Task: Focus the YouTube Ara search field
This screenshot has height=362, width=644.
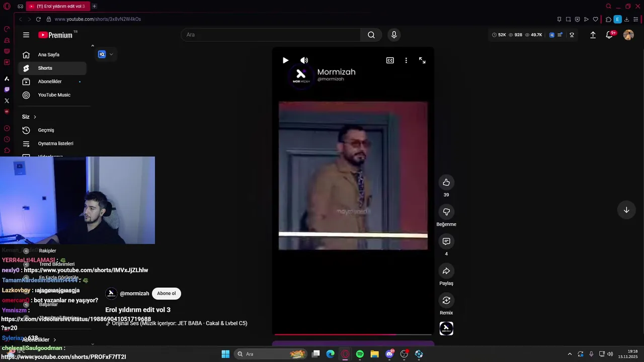Action: [271, 35]
